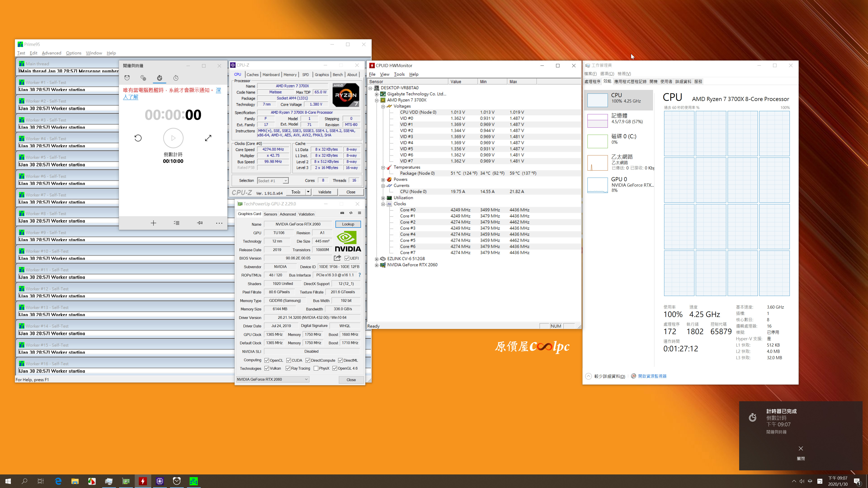Open the Sensors tab in GPU-Z

point(270,214)
